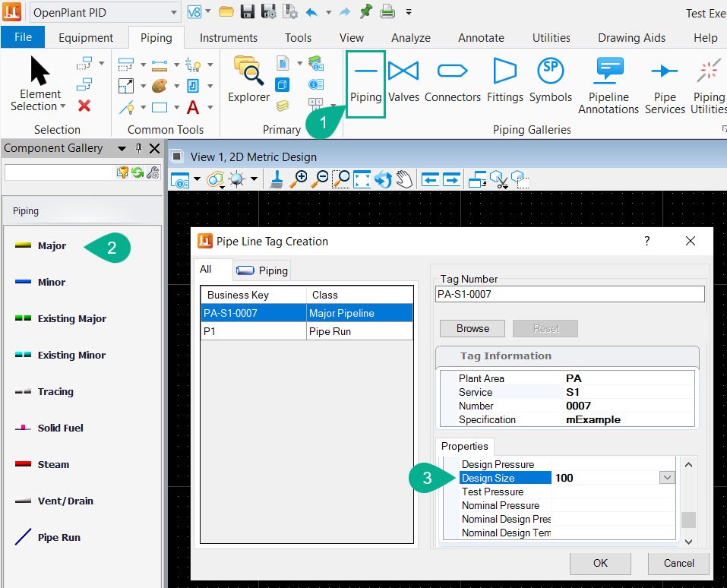
Task: Pin the Component Gallery panel
Action: point(138,148)
